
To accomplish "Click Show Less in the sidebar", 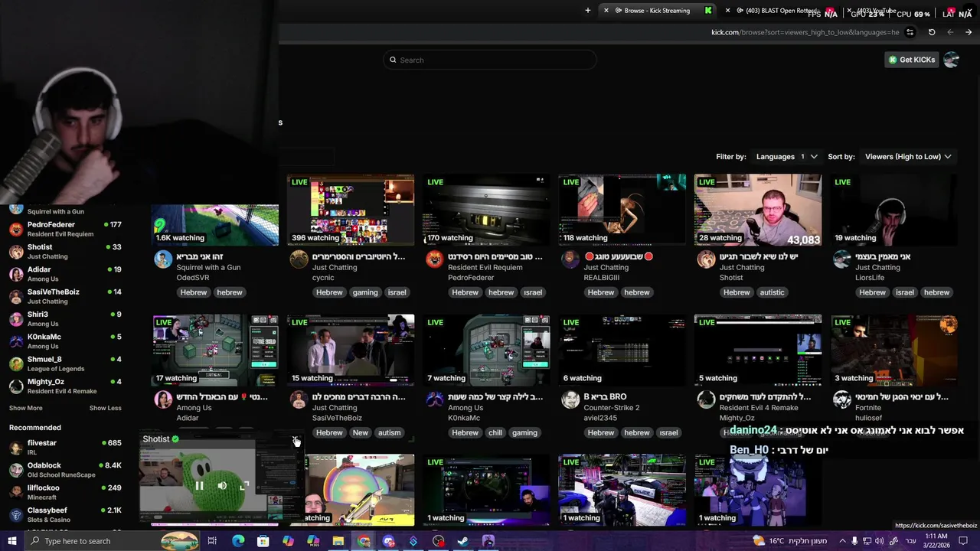I will [x=105, y=408].
